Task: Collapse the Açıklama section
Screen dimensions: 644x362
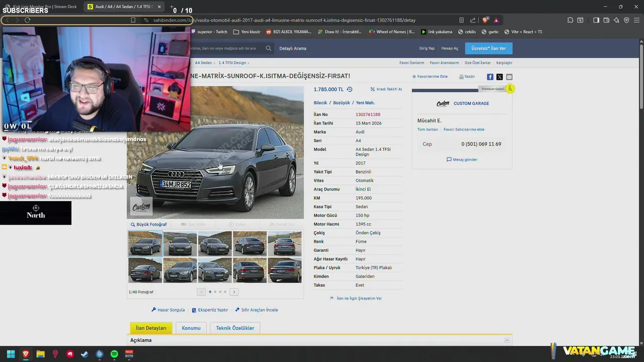Action: (508, 340)
